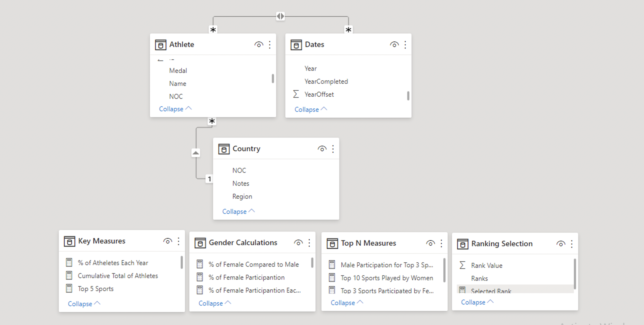Select the Athlete–Dates relationship direction icon

[280, 16]
